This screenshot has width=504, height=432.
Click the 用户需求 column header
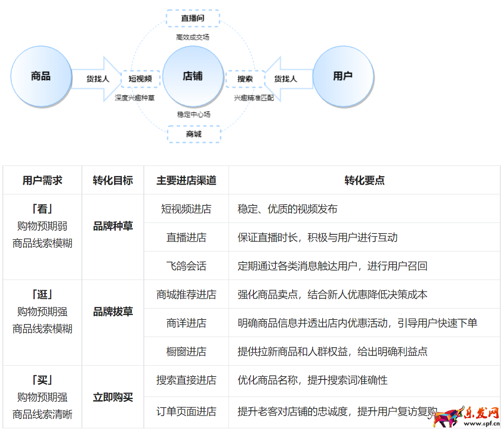[x=42, y=180]
